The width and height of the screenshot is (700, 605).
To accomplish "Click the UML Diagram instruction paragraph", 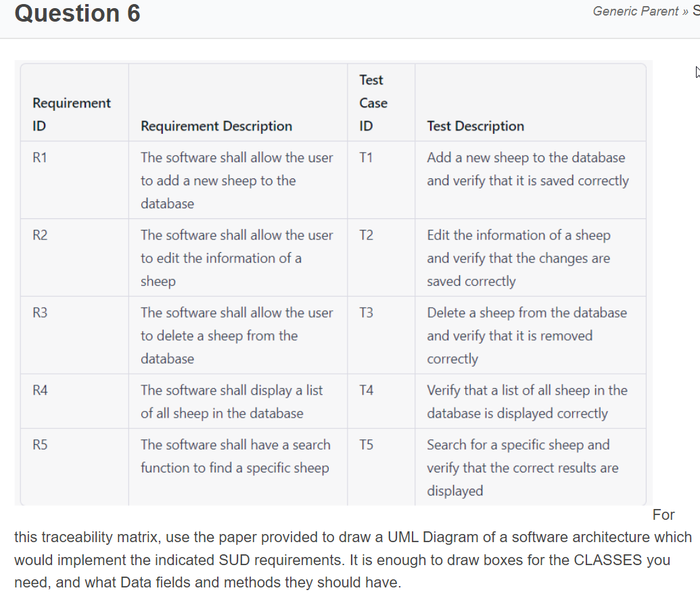I will [x=352, y=548].
